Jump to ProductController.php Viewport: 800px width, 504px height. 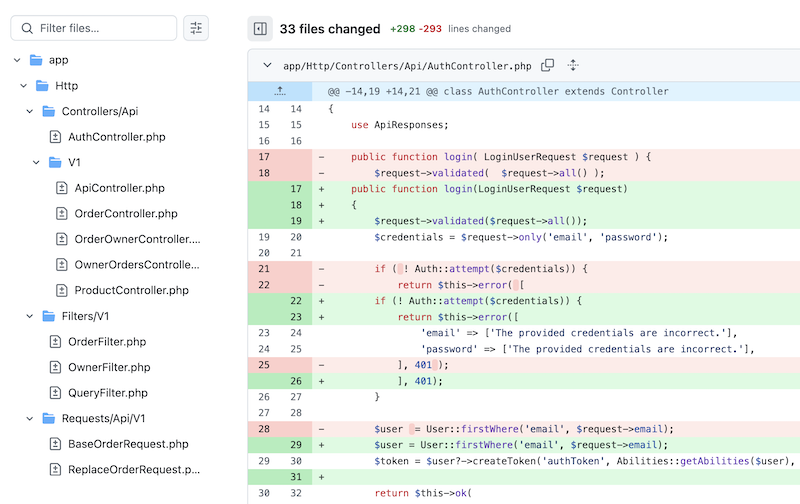tap(131, 290)
